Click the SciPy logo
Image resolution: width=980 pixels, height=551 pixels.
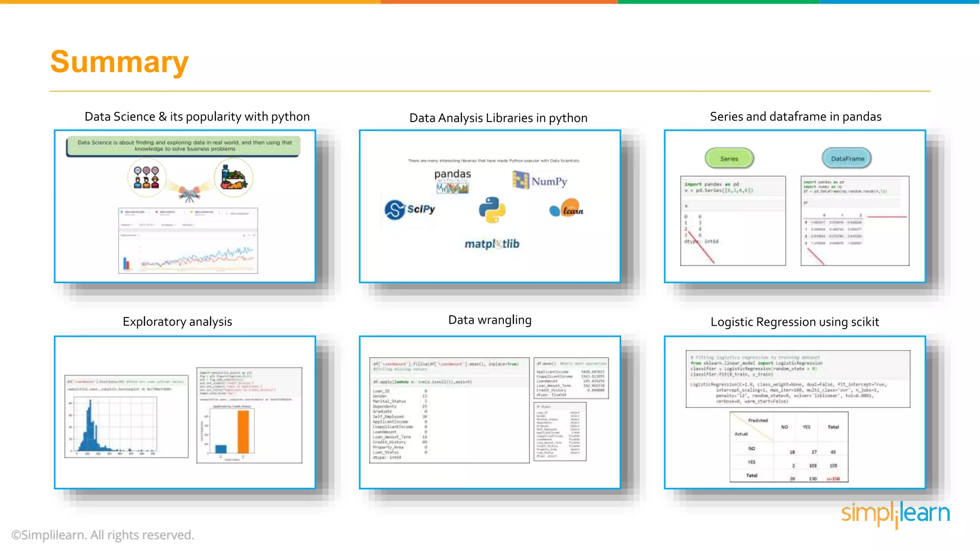(410, 209)
